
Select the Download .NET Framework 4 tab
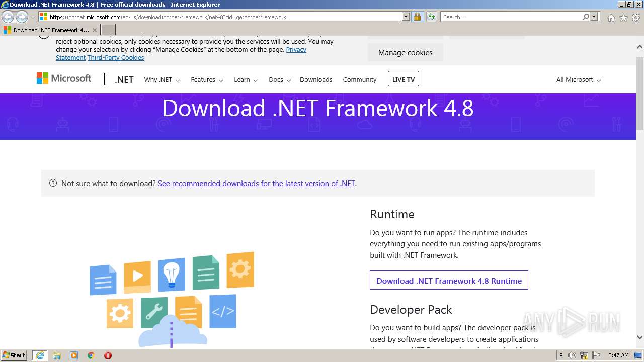[x=50, y=30]
